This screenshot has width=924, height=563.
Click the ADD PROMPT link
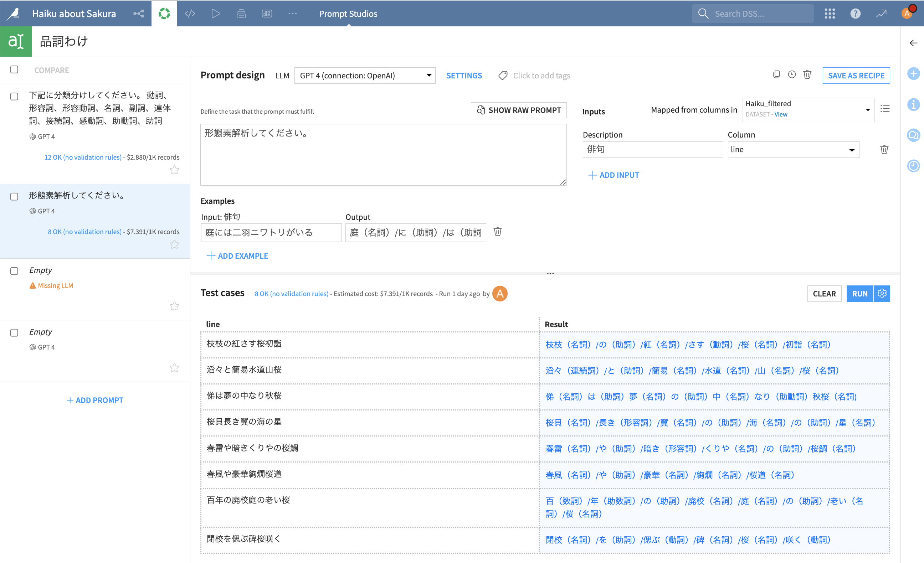point(95,400)
